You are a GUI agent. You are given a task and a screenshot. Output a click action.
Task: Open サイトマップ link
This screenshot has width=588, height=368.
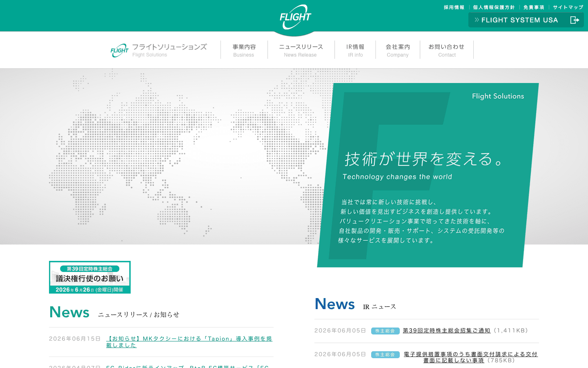click(x=568, y=7)
